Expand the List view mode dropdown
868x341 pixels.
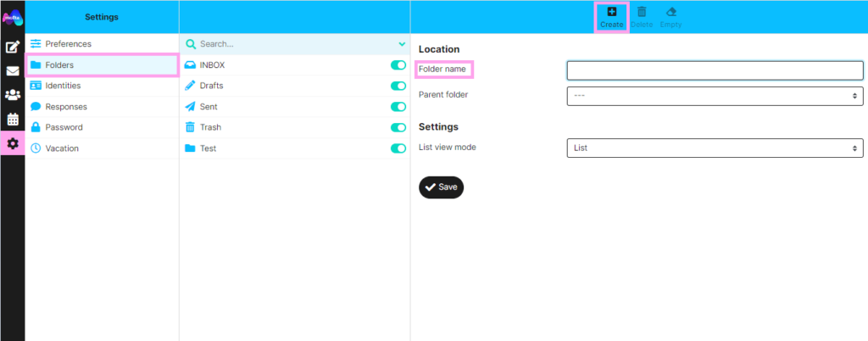click(715, 148)
